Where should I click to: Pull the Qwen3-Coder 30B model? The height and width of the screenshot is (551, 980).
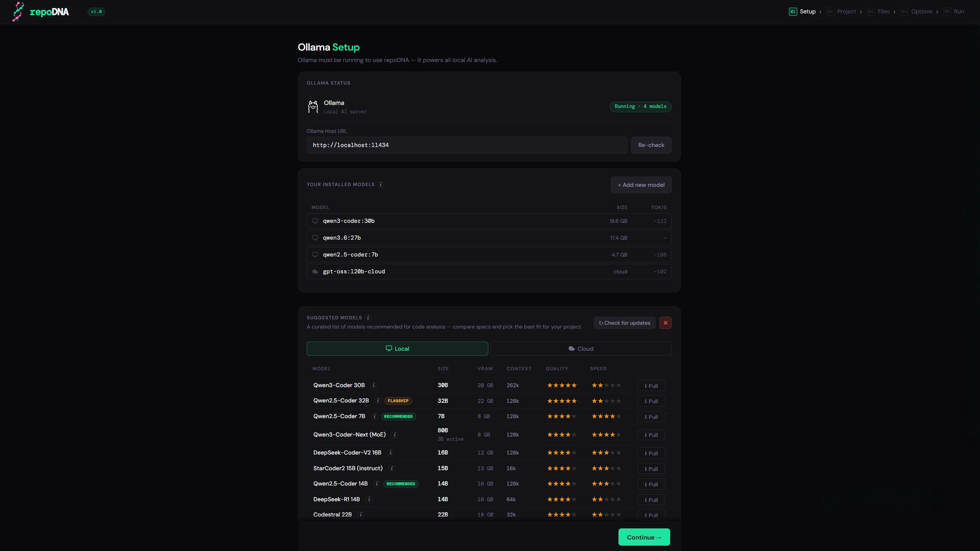coord(651,386)
